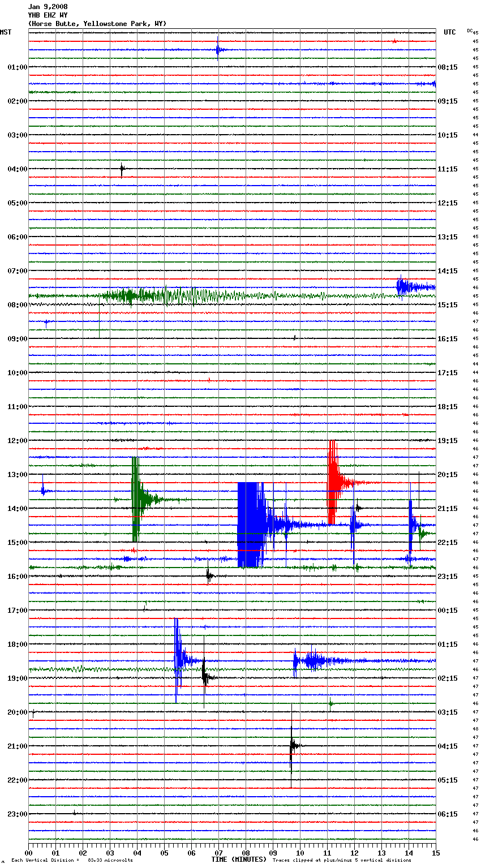Click the black event near minute 6.6 on 16:00 trace

(209, 576)
